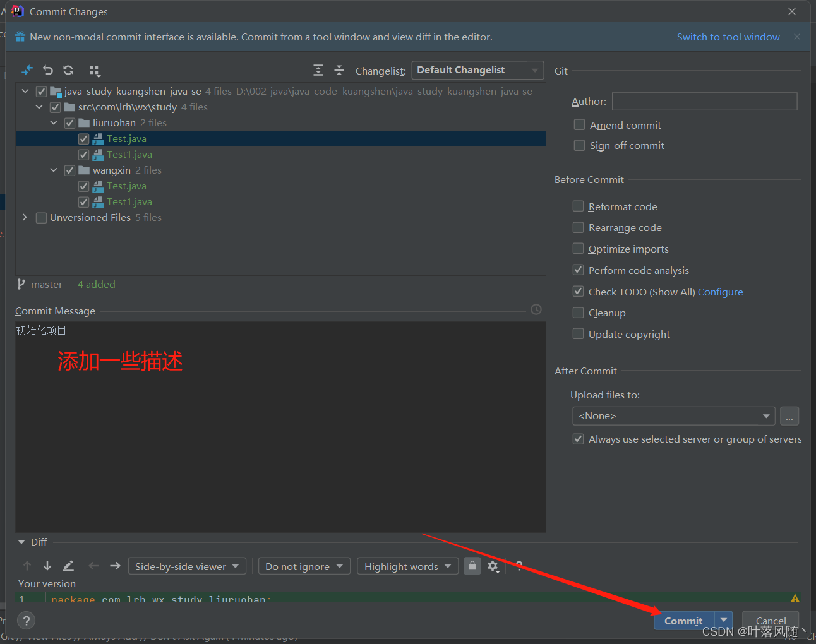The height and width of the screenshot is (644, 816).
Task: Select Test1.java under wangxin
Action: tap(129, 202)
